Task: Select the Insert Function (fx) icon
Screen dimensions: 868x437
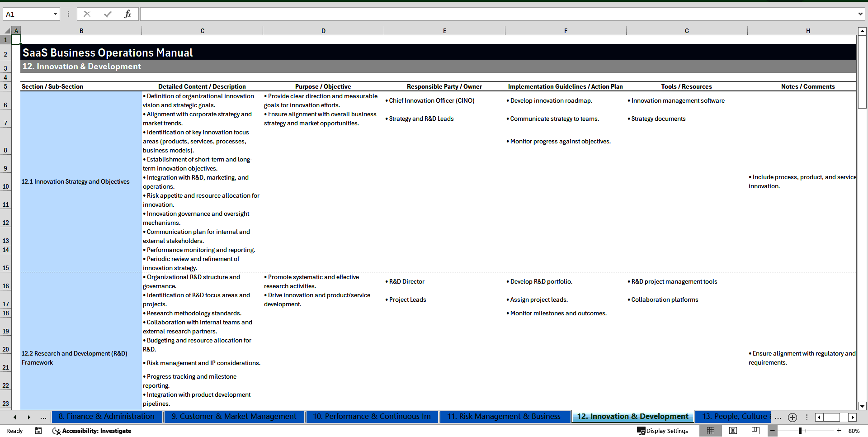Action: (128, 14)
